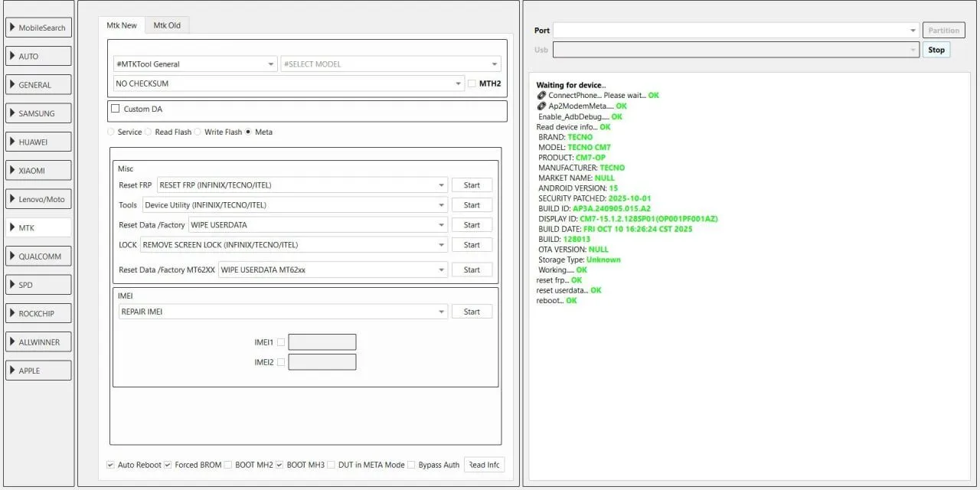Click Start next to Reset FRP
Viewport: 980px width, 490px height.
point(472,185)
